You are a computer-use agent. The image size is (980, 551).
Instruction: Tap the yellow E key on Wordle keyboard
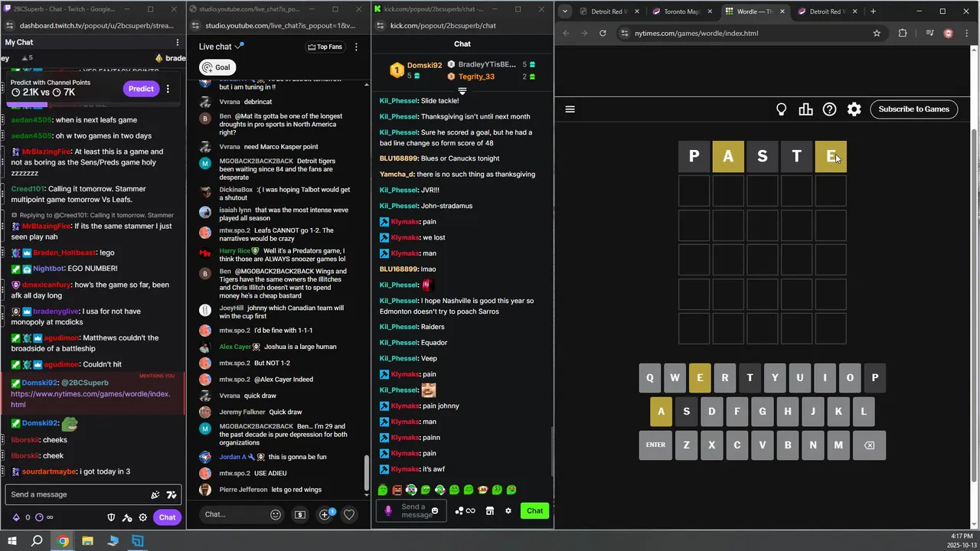699,377
